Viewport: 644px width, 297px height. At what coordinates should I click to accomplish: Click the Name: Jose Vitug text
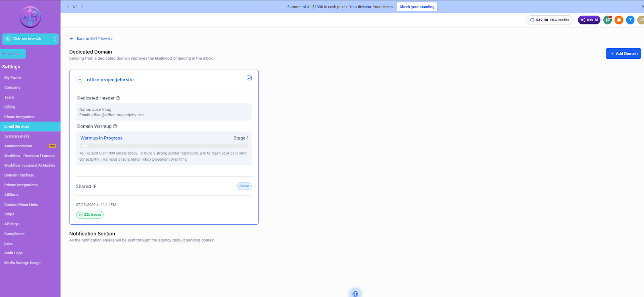[95, 109]
